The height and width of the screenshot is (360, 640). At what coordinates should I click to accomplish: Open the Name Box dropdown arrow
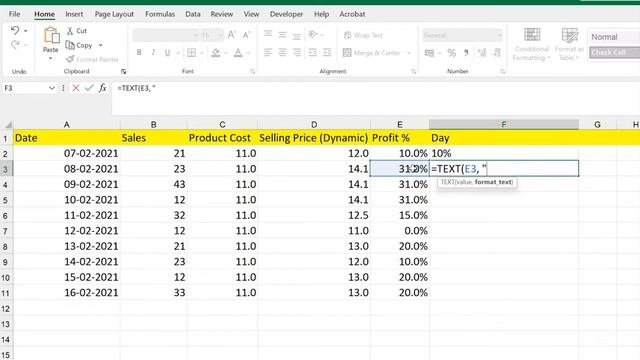point(52,88)
